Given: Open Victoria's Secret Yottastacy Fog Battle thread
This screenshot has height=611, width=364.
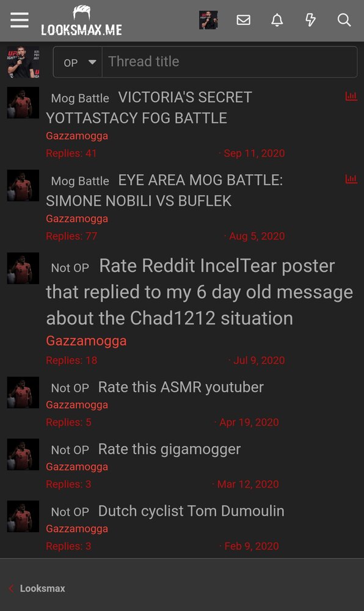Looking at the screenshot, I should pyautogui.click(x=149, y=108).
